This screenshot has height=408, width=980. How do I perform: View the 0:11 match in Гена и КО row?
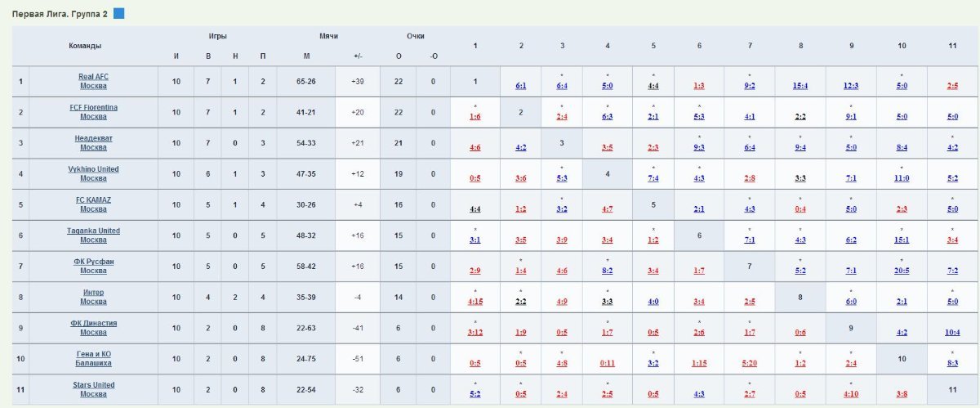coord(607,363)
